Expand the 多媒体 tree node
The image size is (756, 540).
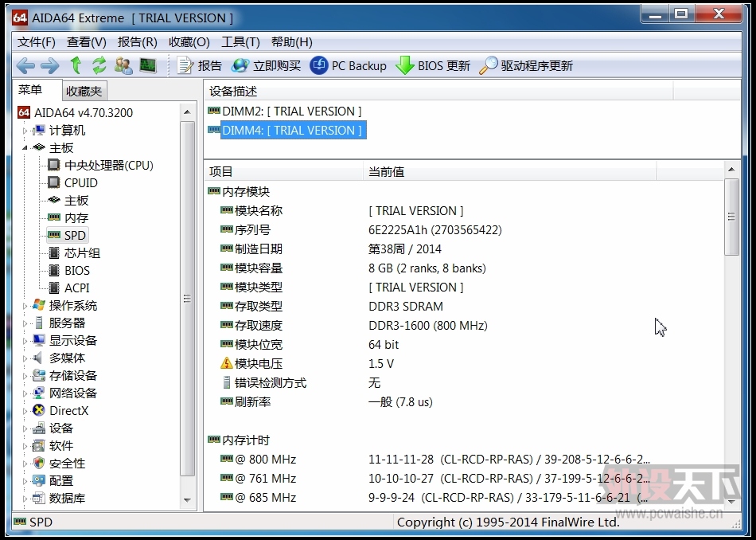pyautogui.click(x=25, y=358)
